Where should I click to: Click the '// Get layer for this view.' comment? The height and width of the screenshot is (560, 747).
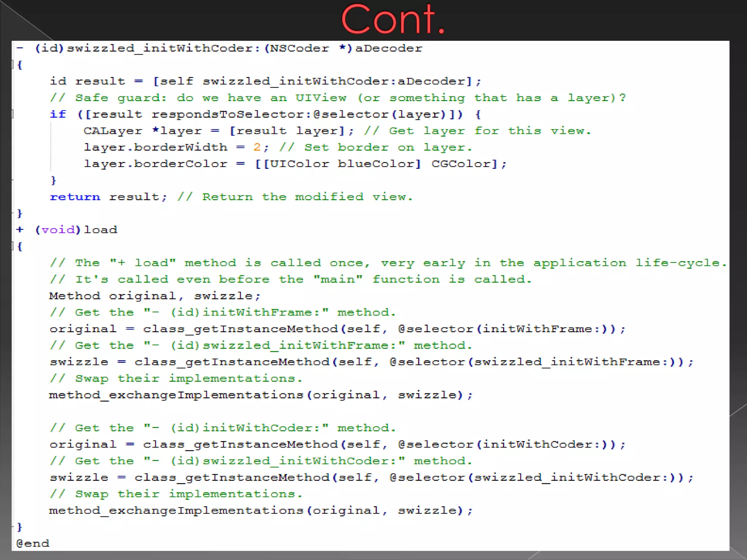pyautogui.click(x=477, y=131)
